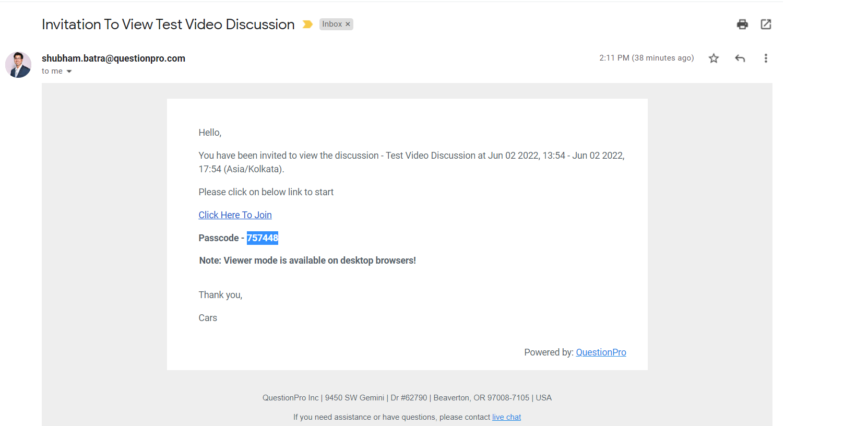Image resolution: width=868 pixels, height=426 pixels.
Task: Toggle the yellow importance marker
Action: [307, 25]
